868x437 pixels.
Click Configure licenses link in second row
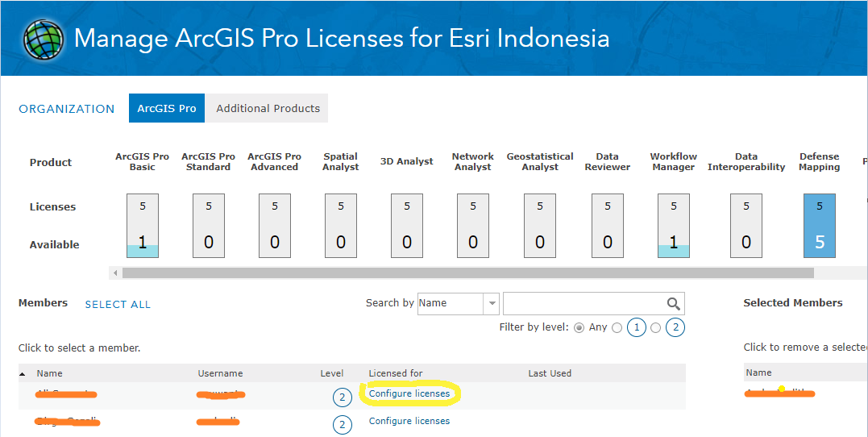coord(409,421)
